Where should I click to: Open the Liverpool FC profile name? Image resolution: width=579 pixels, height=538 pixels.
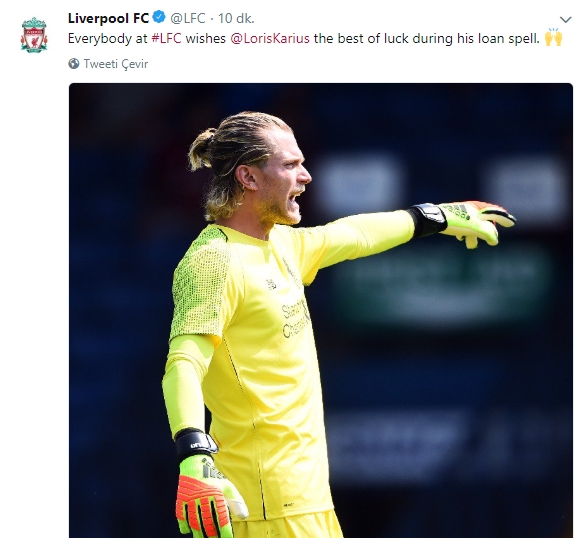(x=109, y=18)
